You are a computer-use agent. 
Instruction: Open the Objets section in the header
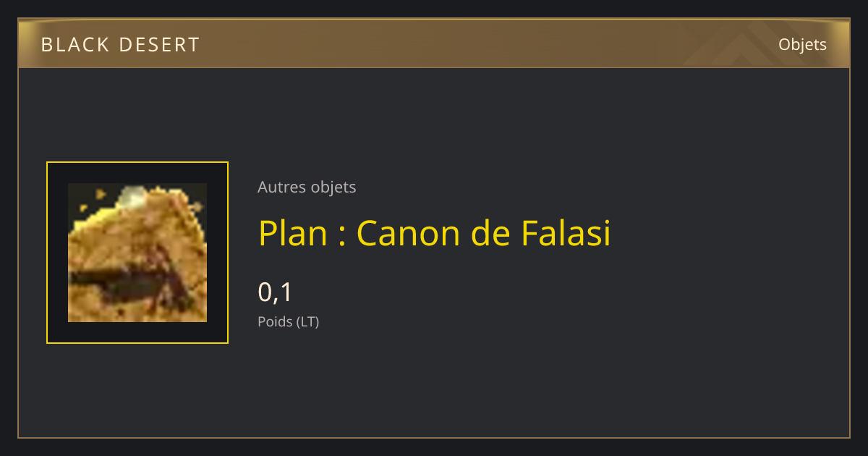pos(802,45)
